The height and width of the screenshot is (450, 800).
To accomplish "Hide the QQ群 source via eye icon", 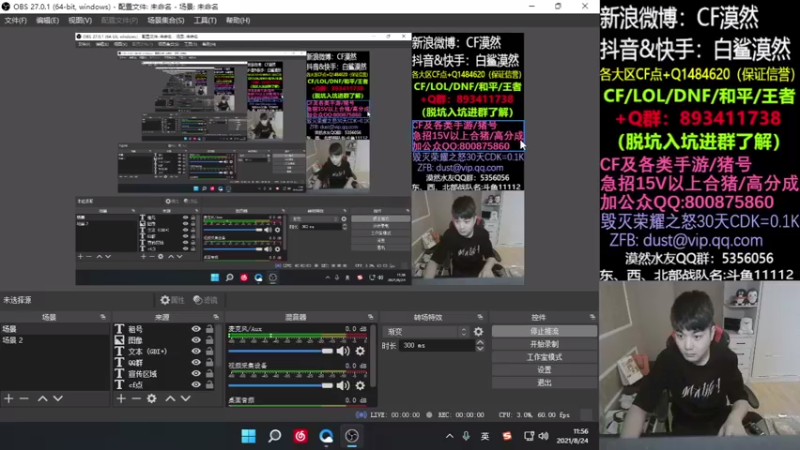I will [x=196, y=363].
